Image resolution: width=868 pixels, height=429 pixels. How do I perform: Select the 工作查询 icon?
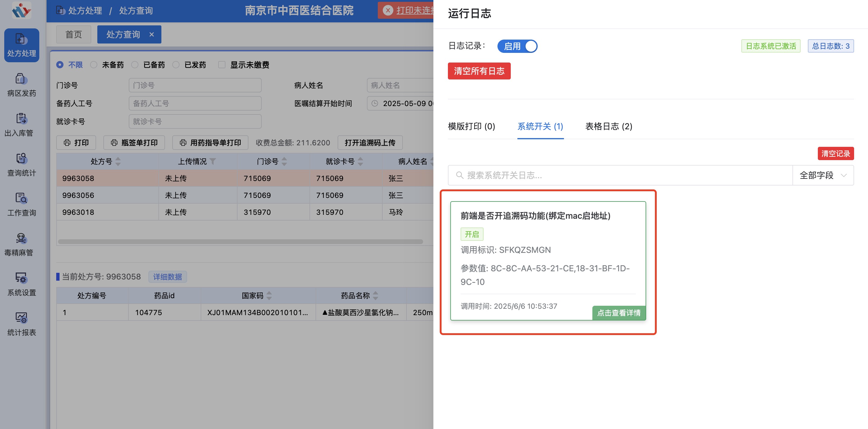click(x=21, y=205)
